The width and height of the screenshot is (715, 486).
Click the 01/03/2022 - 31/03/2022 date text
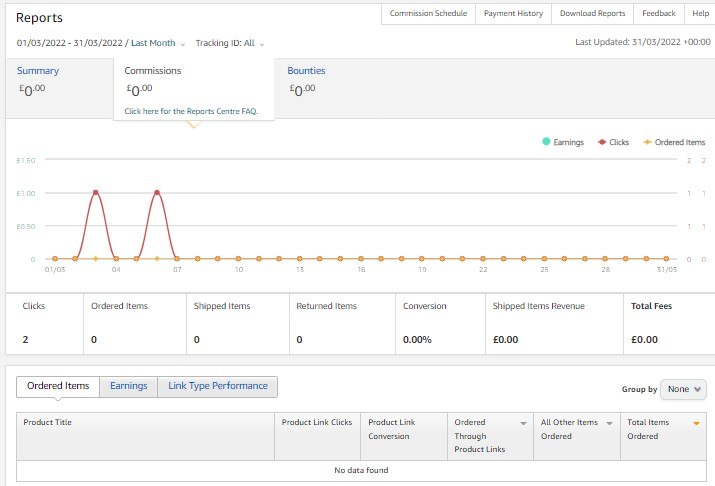[x=70, y=43]
